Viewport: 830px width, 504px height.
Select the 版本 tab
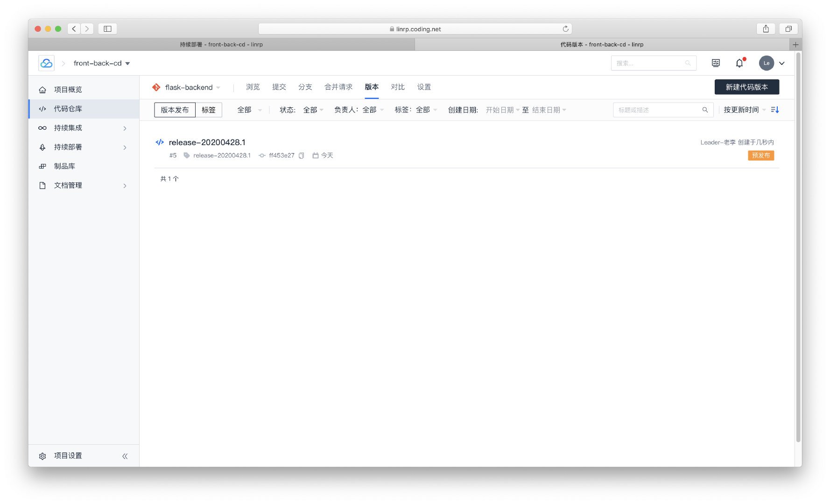372,87
